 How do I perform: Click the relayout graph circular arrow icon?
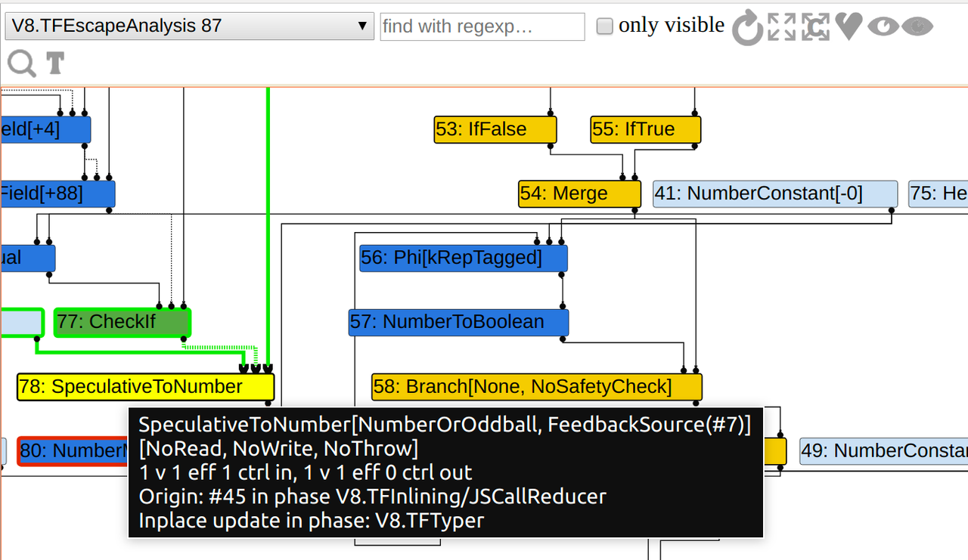[x=748, y=27]
